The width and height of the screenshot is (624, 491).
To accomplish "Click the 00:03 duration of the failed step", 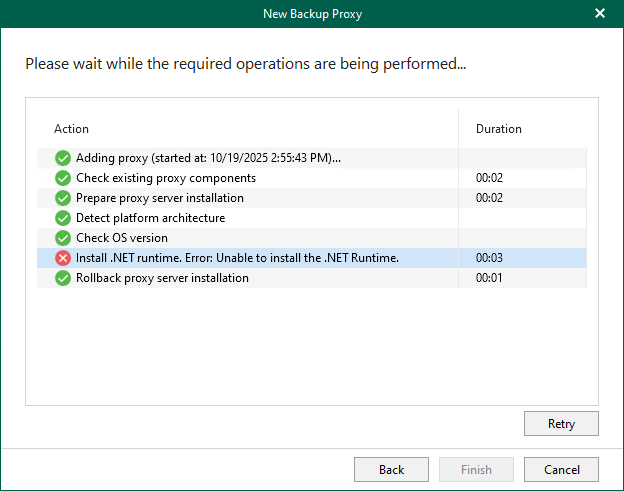I will pos(489,258).
